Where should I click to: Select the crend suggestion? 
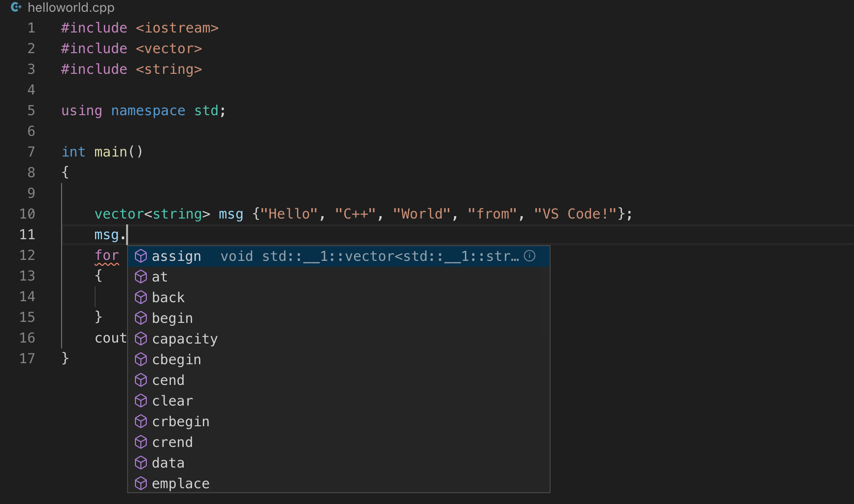click(x=339, y=442)
